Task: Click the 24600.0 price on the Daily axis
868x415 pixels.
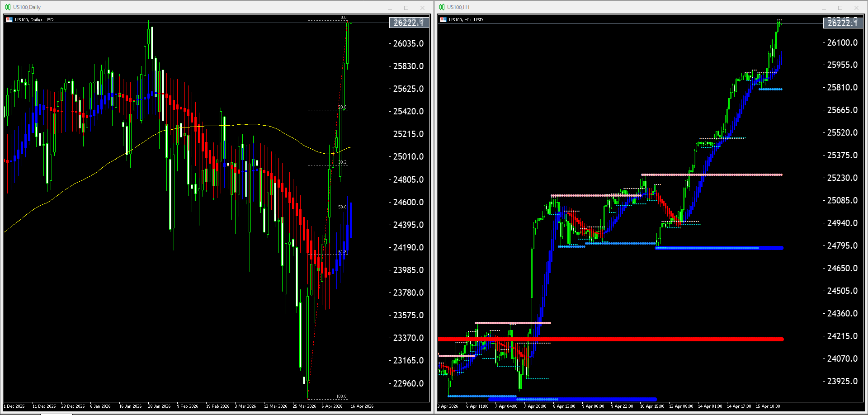Action: click(x=408, y=202)
